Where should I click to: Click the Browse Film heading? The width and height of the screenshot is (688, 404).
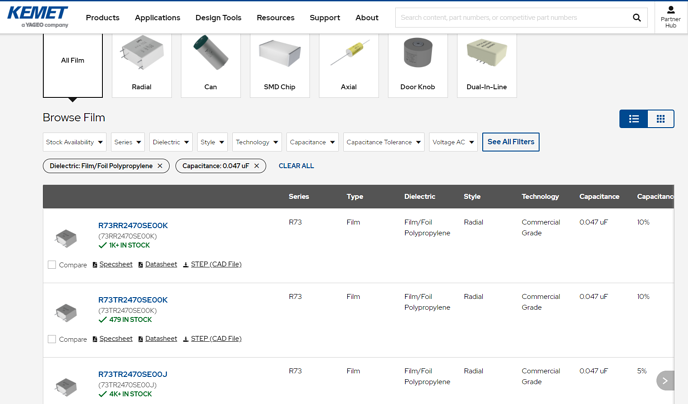click(x=74, y=118)
